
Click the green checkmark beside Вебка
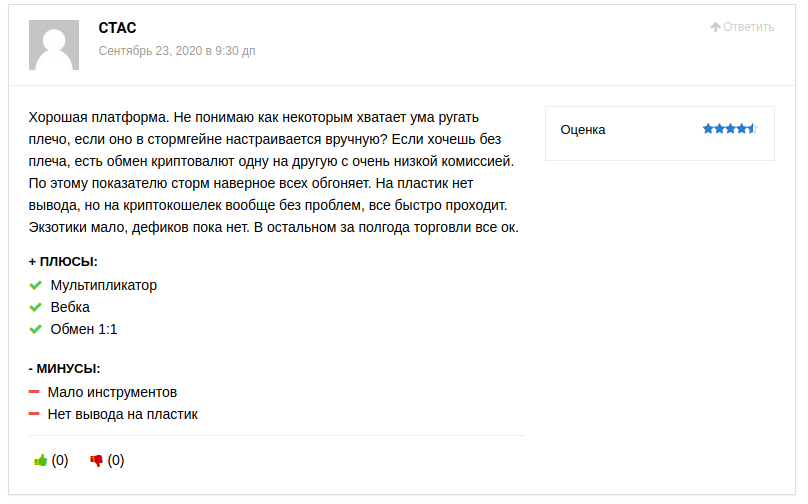point(36,308)
